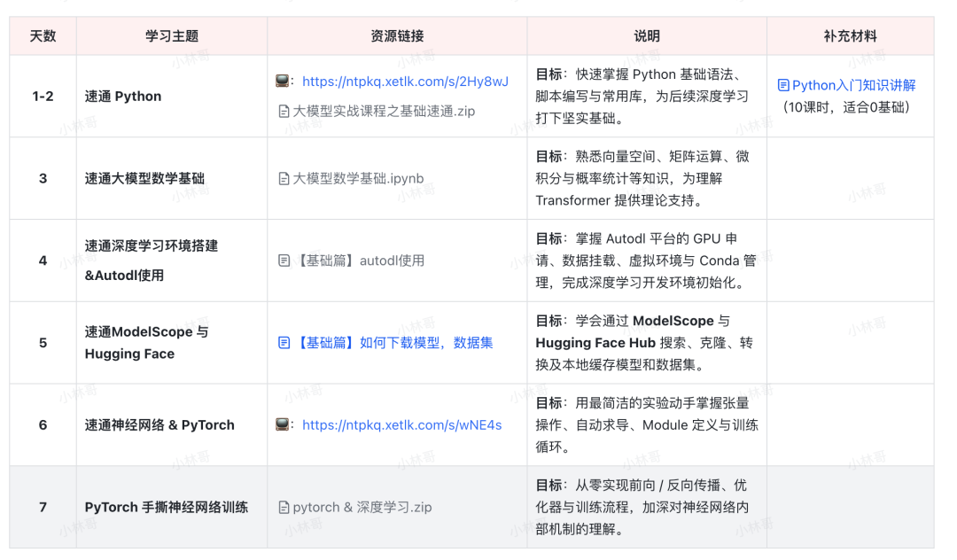Viewport: 957px width, 560px height.
Task: Open the 大模型数学基础.ipynb notebook file
Action: 358,178
